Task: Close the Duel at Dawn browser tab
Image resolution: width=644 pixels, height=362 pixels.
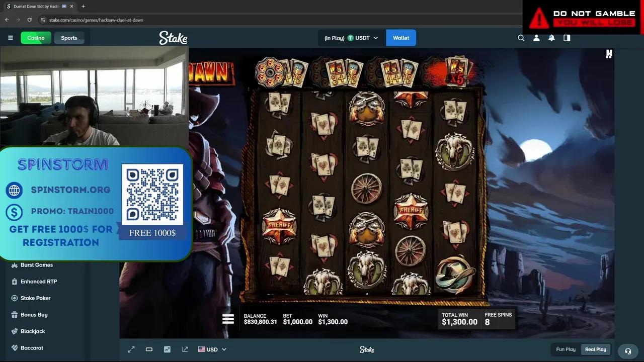Action: point(71,7)
